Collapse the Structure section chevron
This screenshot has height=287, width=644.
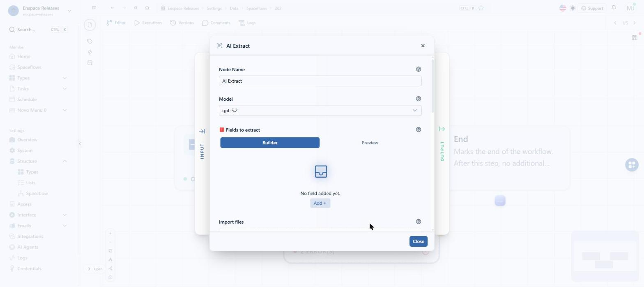(x=64, y=161)
